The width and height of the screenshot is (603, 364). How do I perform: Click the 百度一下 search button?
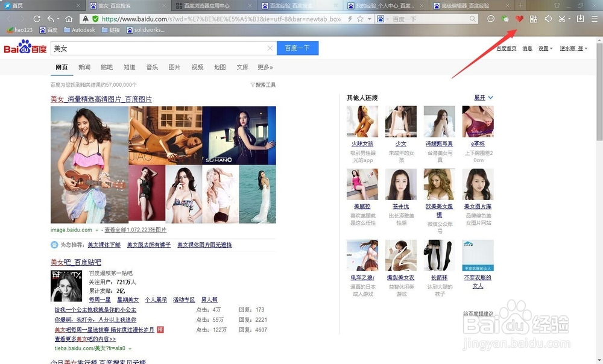click(297, 48)
